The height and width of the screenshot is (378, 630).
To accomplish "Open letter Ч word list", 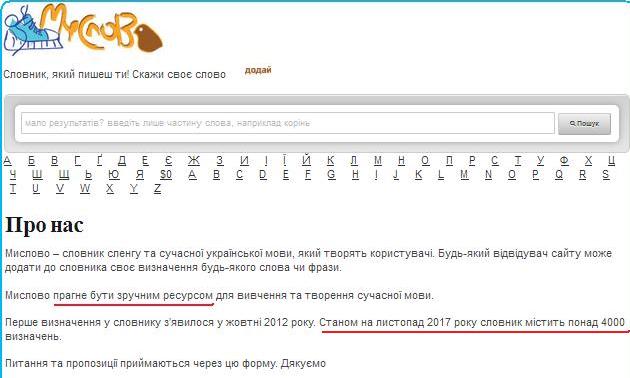I will (13, 175).
